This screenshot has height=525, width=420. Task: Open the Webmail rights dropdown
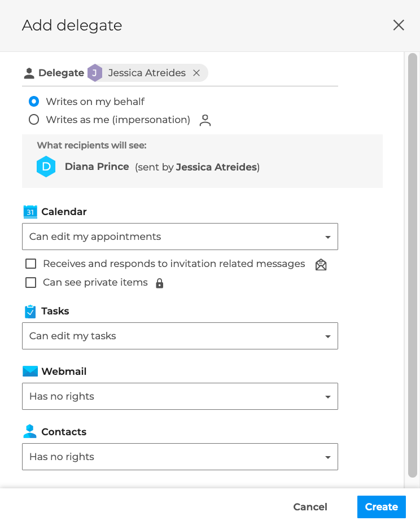(180, 396)
